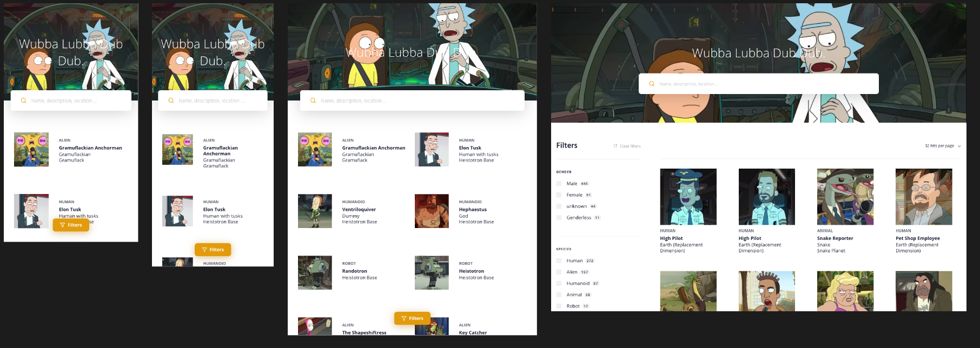Check the Robot species filter

coord(559,306)
